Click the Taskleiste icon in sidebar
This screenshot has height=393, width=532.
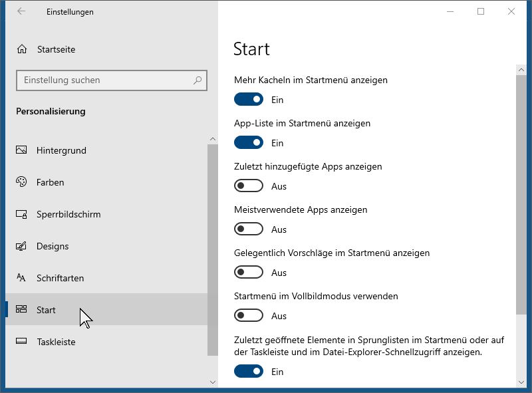point(21,341)
